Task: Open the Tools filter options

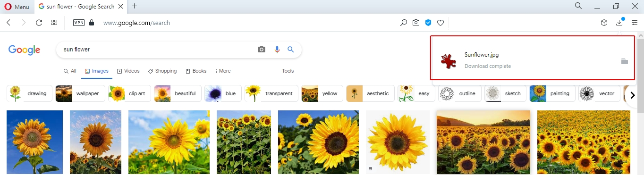Action: point(288,71)
